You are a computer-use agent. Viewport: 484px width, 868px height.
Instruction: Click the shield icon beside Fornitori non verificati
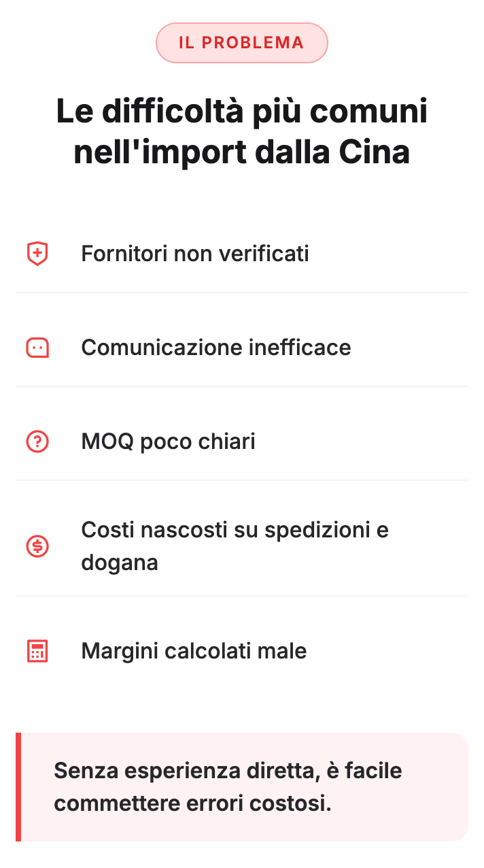coord(37,254)
